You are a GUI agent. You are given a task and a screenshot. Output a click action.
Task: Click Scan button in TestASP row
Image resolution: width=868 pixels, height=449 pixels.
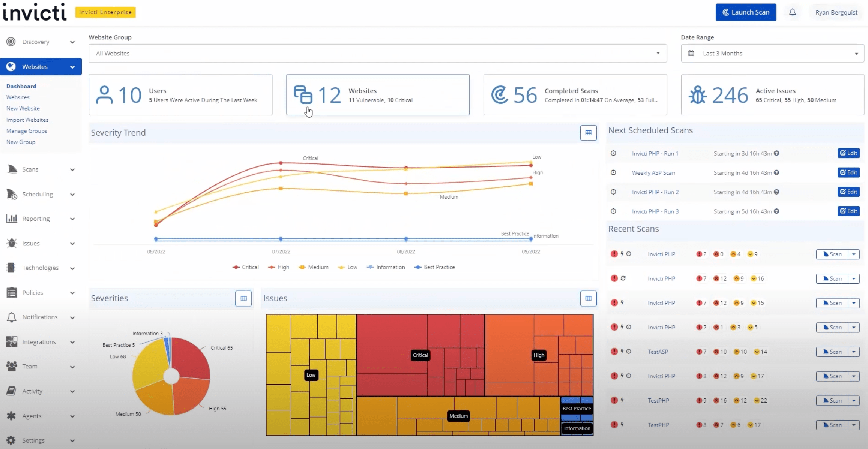click(832, 352)
